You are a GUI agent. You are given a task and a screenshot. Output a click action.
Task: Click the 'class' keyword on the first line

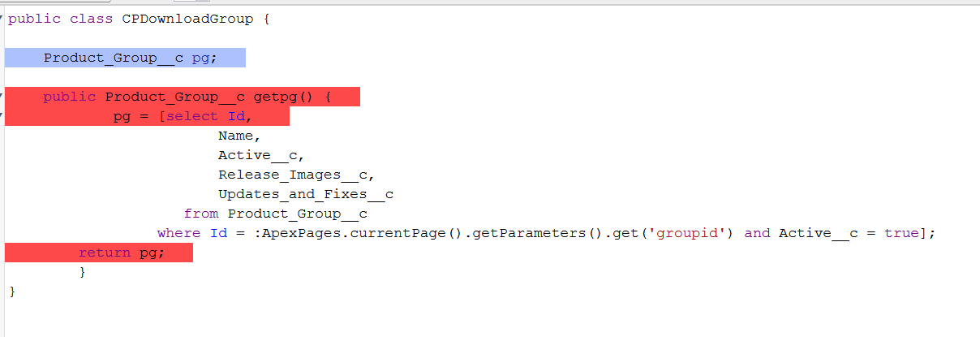tap(91, 19)
